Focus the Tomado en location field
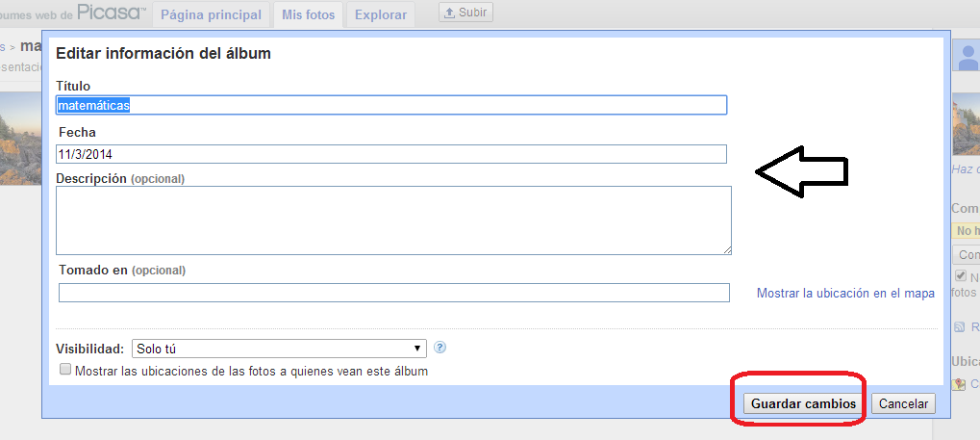The height and width of the screenshot is (440, 980). click(393, 293)
